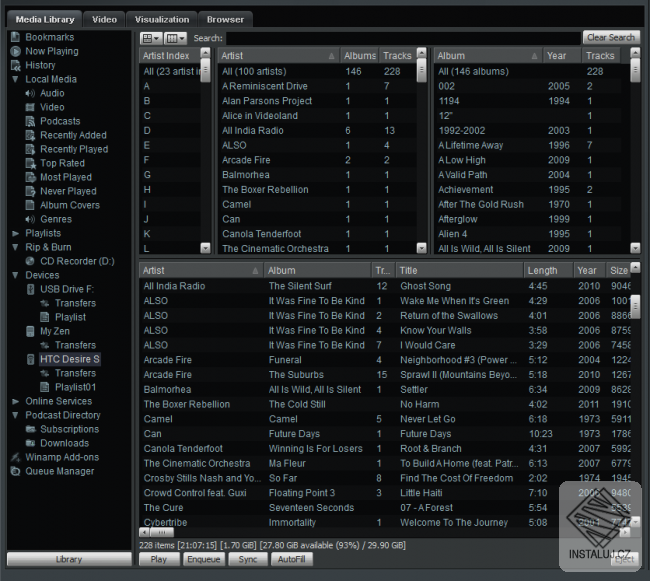This screenshot has height=581, width=650.
Task: Click the AutoFill button
Action: [x=291, y=559]
